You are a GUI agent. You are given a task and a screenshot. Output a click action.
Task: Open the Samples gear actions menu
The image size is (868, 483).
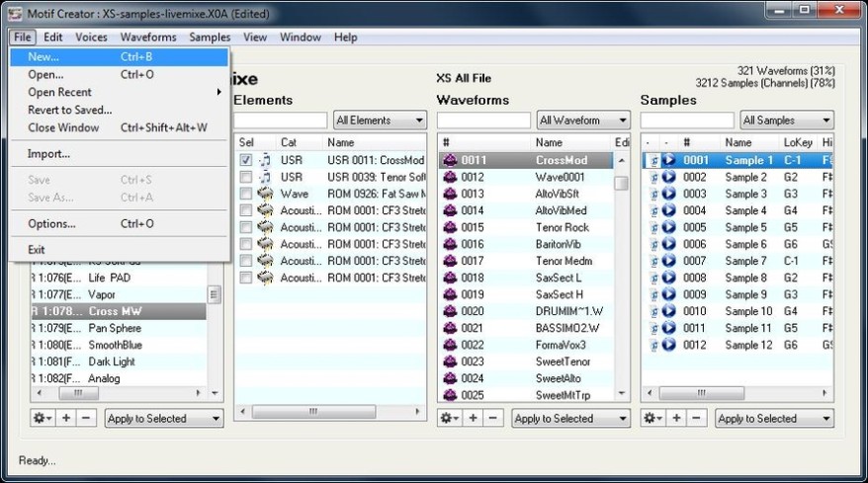point(651,418)
